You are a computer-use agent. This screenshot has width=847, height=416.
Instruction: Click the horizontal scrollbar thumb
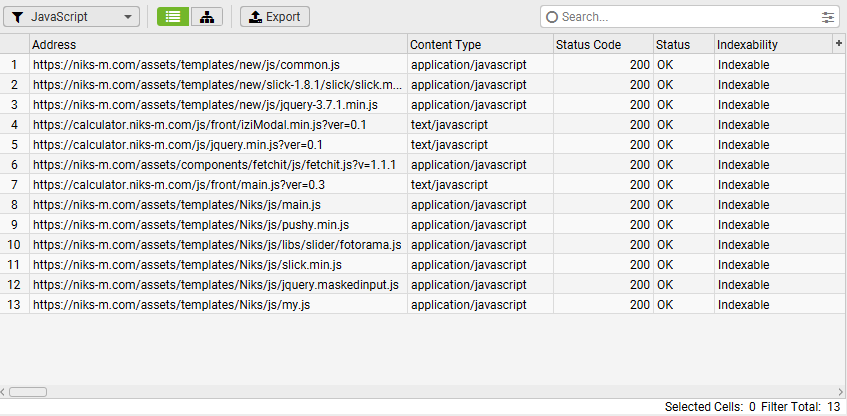28,392
